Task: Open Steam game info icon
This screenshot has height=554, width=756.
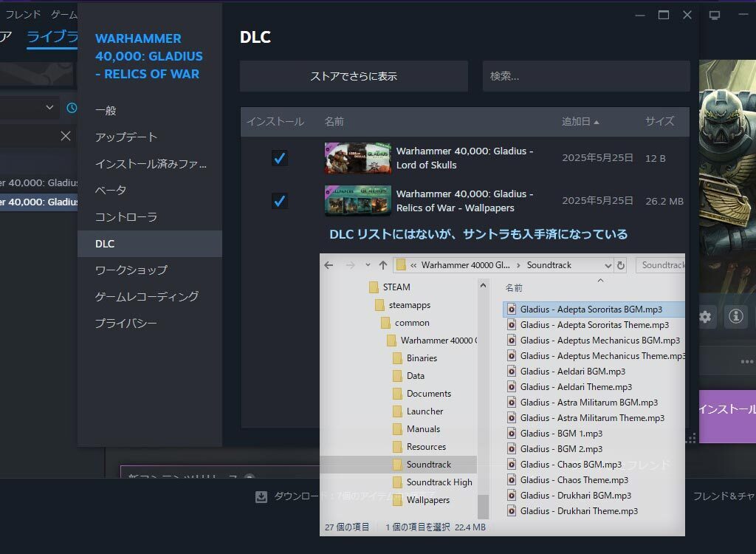Action: coord(736,317)
